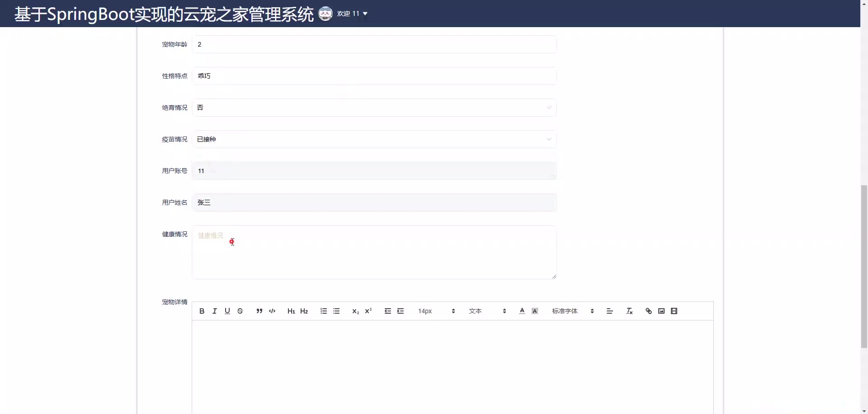Insert a code block in the editor

pyautogui.click(x=272, y=311)
